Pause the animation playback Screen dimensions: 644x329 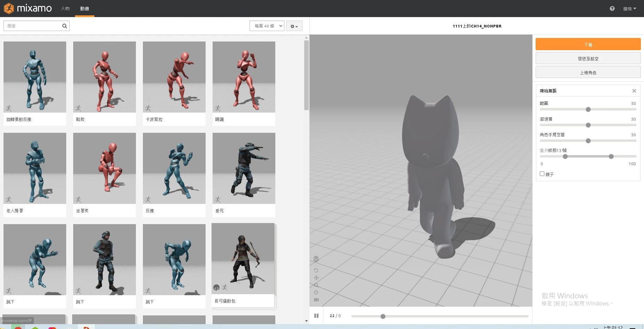(x=316, y=316)
